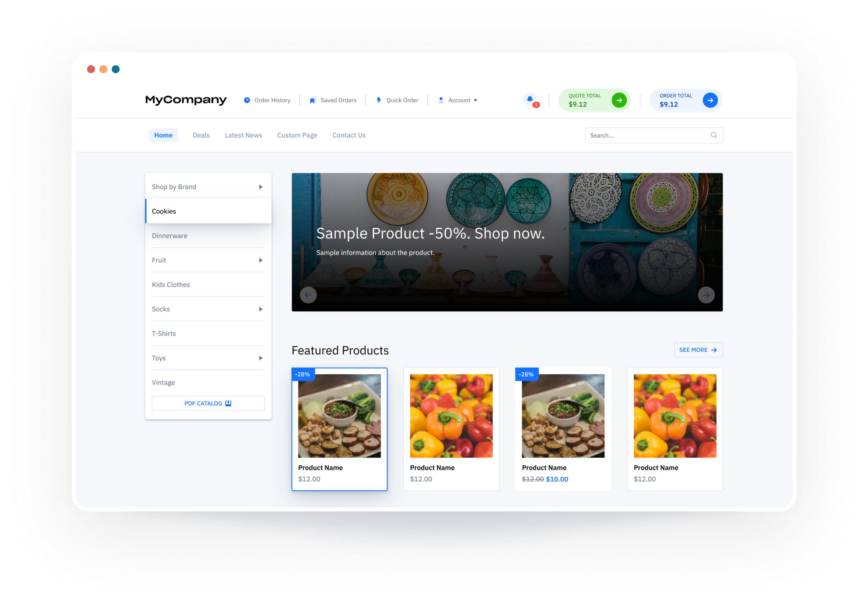Click Featured Products heading
This screenshot has height=602, width=868.
pos(340,350)
